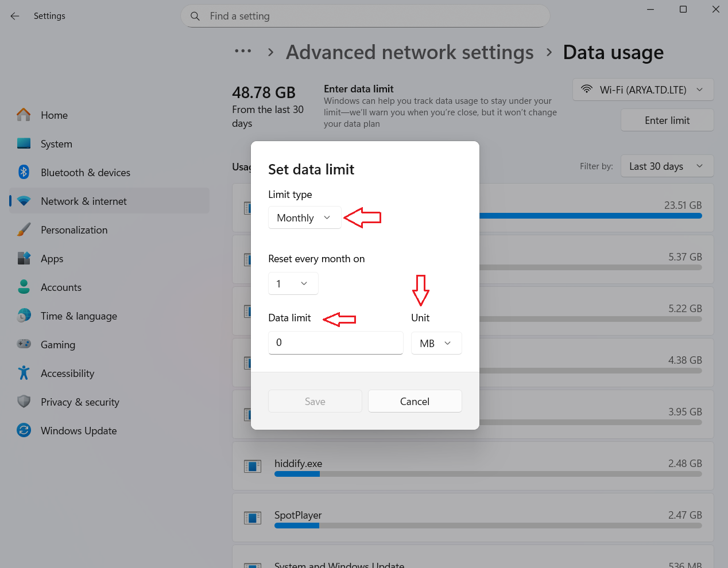Open the Last 30 days filter dropdown
This screenshot has height=568, width=728.
point(667,166)
